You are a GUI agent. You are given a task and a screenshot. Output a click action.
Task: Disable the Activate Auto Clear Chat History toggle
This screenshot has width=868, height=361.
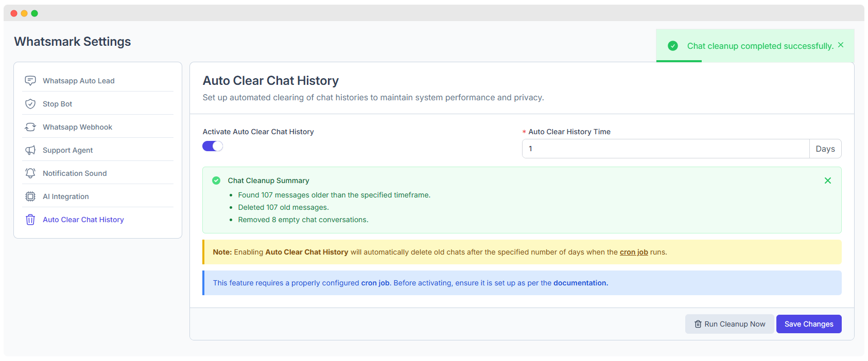click(x=213, y=146)
